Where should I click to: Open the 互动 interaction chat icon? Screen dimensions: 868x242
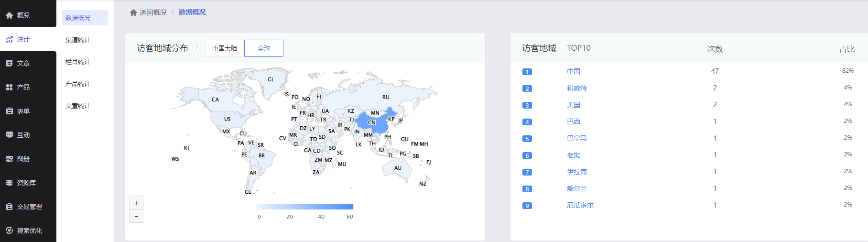[x=9, y=135]
